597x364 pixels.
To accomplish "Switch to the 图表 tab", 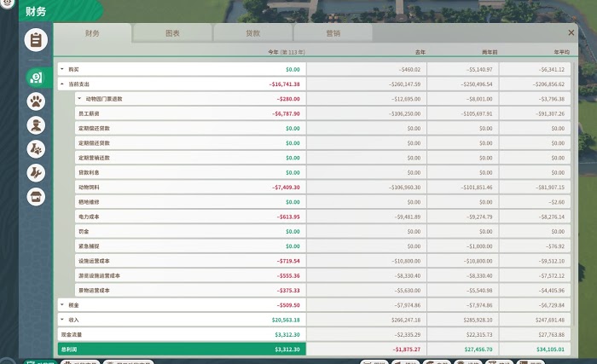I will tap(172, 33).
